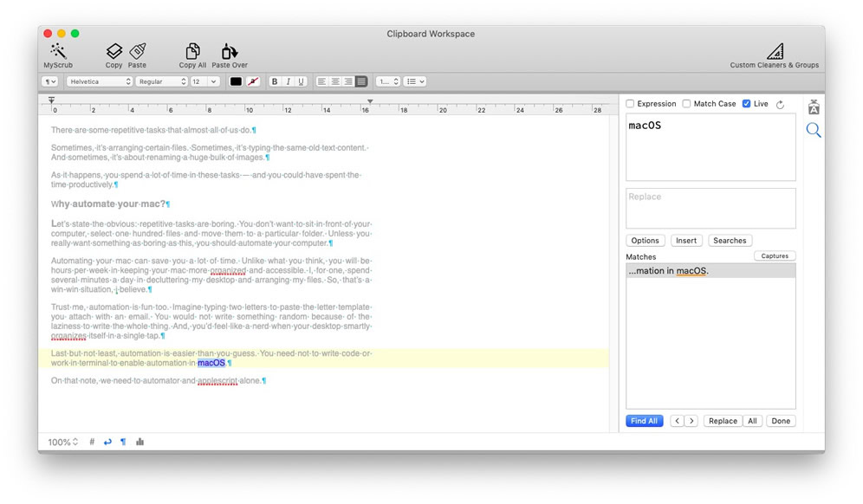
Task: Toggle bold formatting
Action: pos(275,81)
